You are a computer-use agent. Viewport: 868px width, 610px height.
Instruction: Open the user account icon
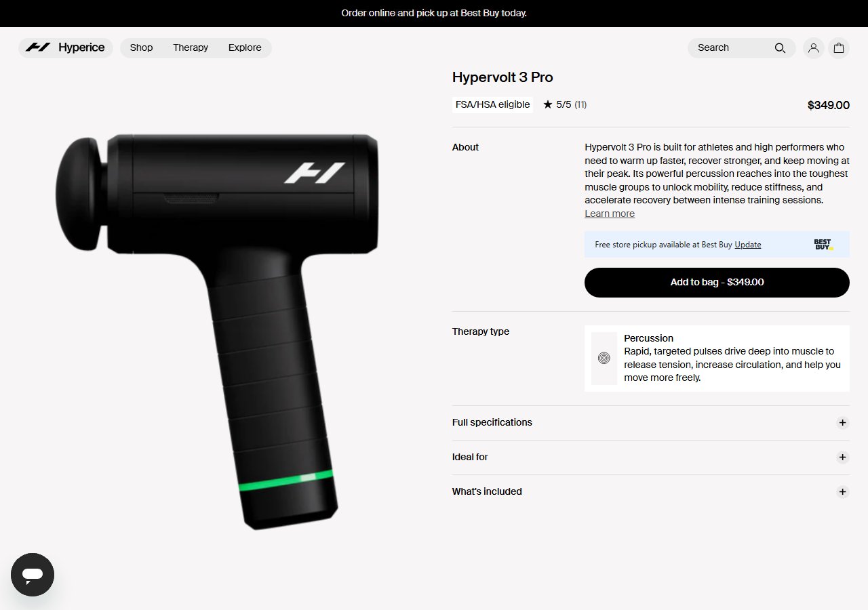(x=813, y=47)
